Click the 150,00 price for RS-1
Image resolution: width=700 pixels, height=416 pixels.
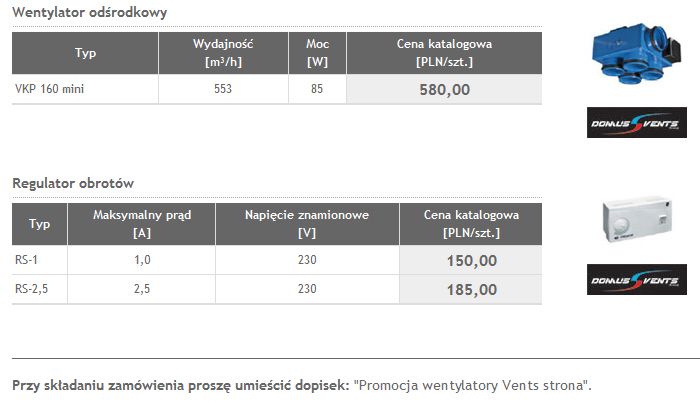click(471, 260)
